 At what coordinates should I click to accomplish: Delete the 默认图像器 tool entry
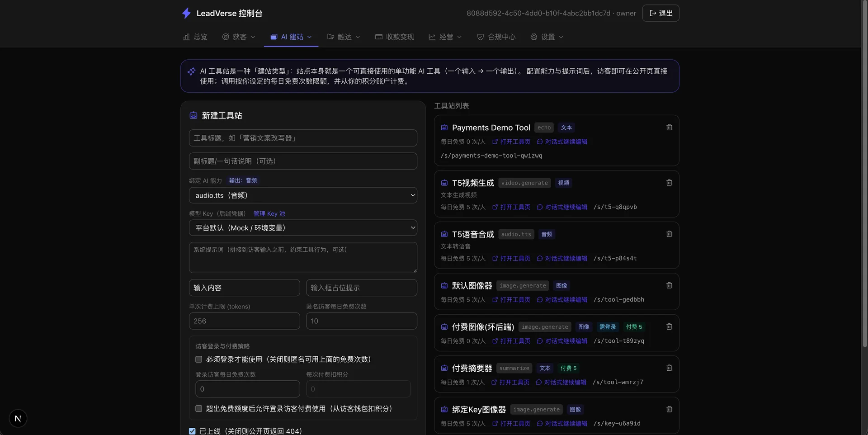pyautogui.click(x=669, y=285)
